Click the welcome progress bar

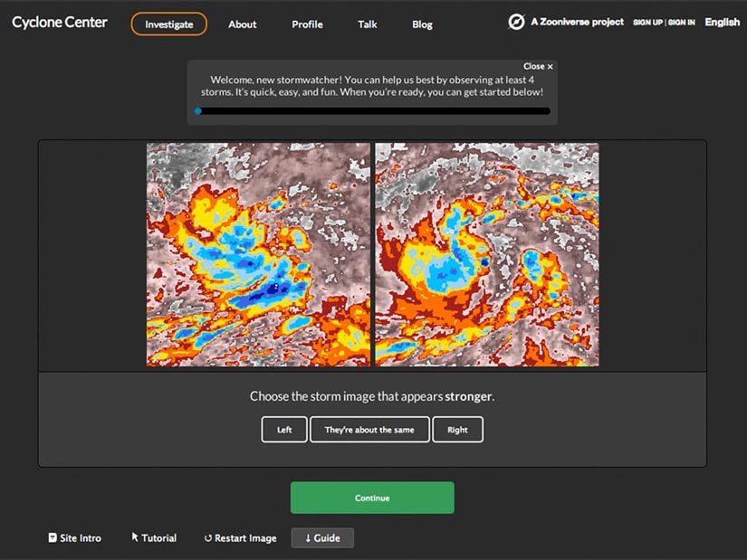(x=372, y=111)
